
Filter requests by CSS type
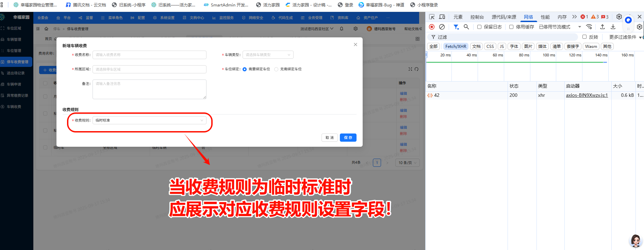(x=490, y=47)
